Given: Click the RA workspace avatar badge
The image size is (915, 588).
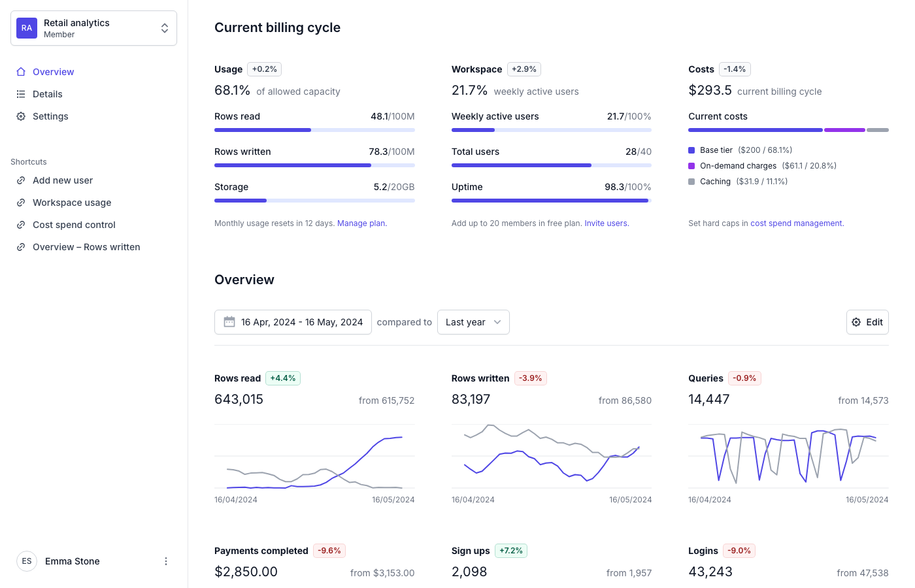Looking at the screenshot, I should 27,28.
